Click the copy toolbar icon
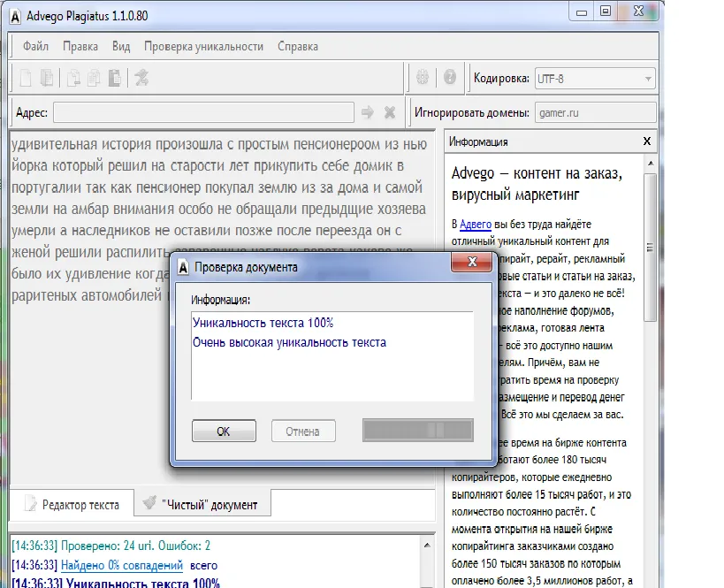The height and width of the screenshot is (588, 724). pyautogui.click(x=94, y=78)
